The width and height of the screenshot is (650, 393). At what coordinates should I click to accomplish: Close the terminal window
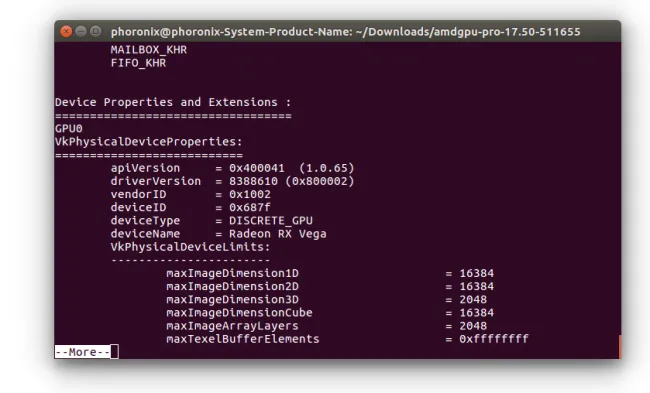[66, 32]
